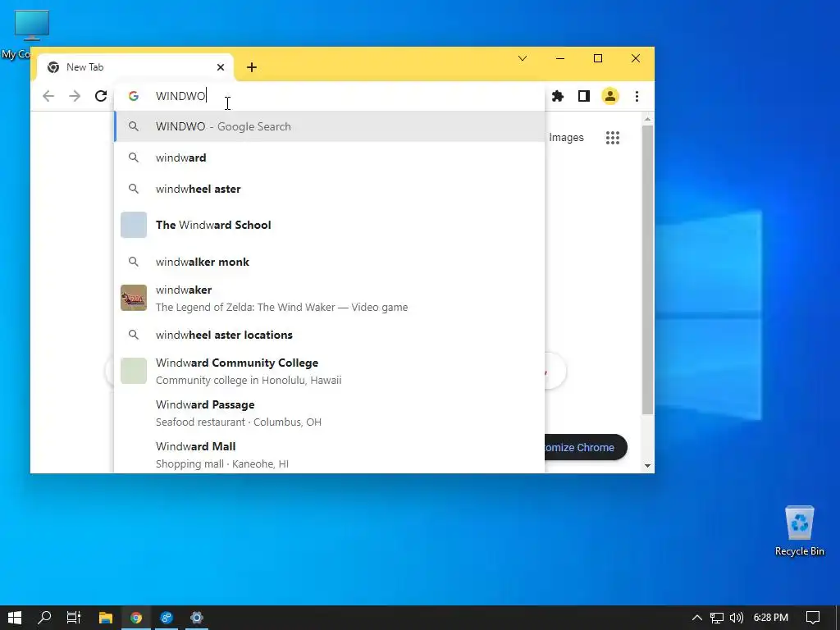Open File Explorer from the taskbar
840x630 pixels.
point(106,618)
